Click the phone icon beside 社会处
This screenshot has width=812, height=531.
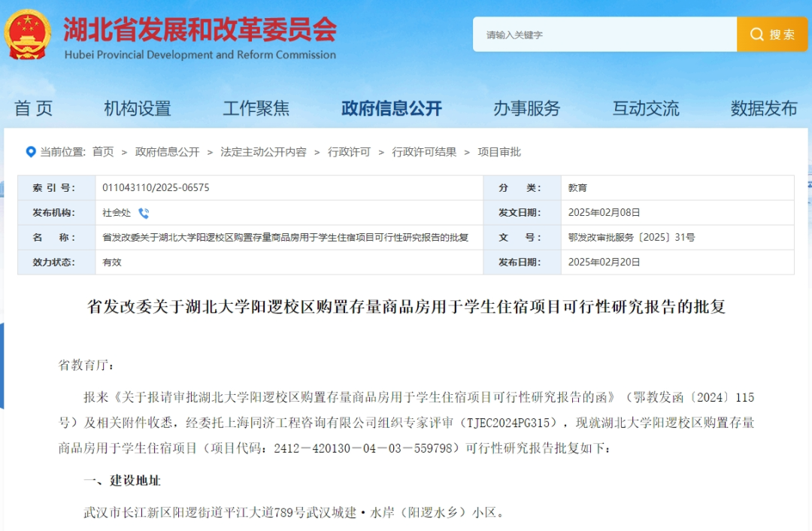[x=144, y=213]
